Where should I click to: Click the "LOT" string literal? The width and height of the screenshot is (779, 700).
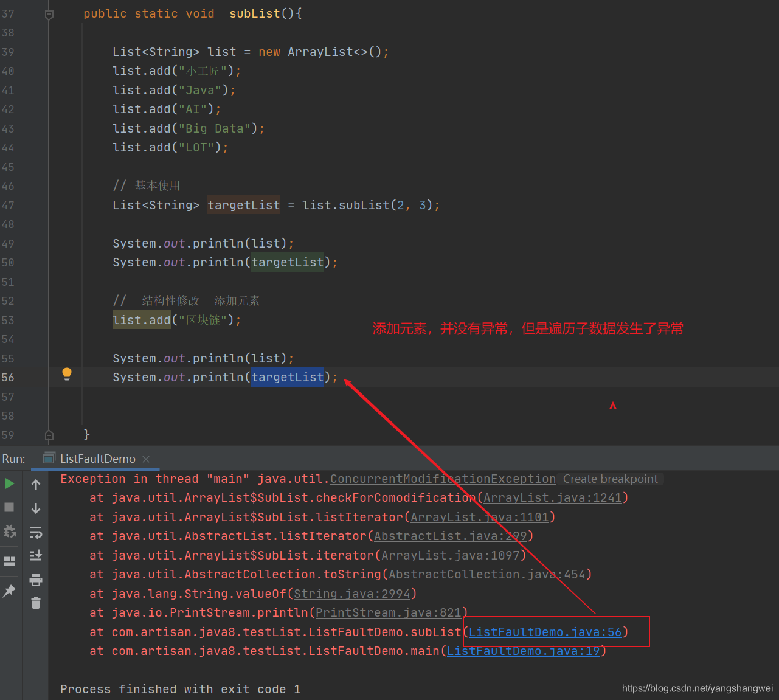[196, 147]
